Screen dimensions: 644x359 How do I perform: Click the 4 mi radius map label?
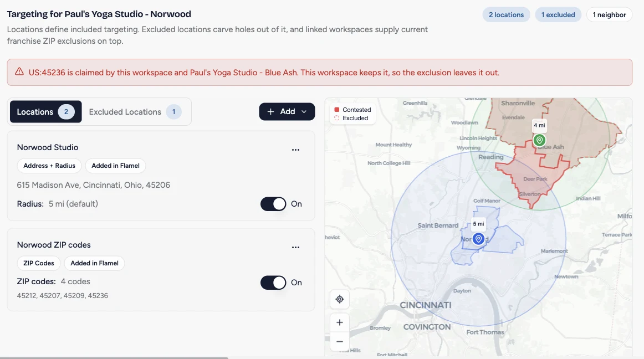pos(539,125)
